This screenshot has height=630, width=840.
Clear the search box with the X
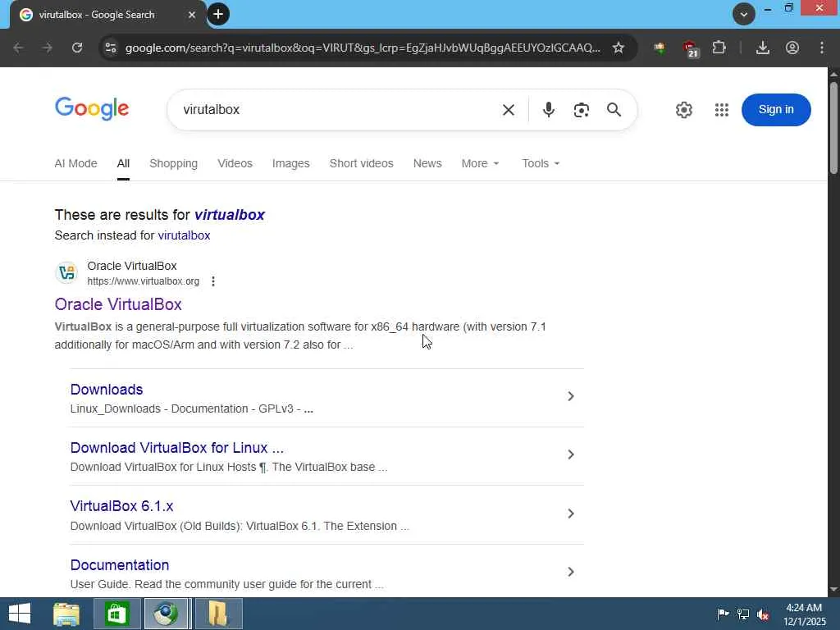(x=509, y=110)
